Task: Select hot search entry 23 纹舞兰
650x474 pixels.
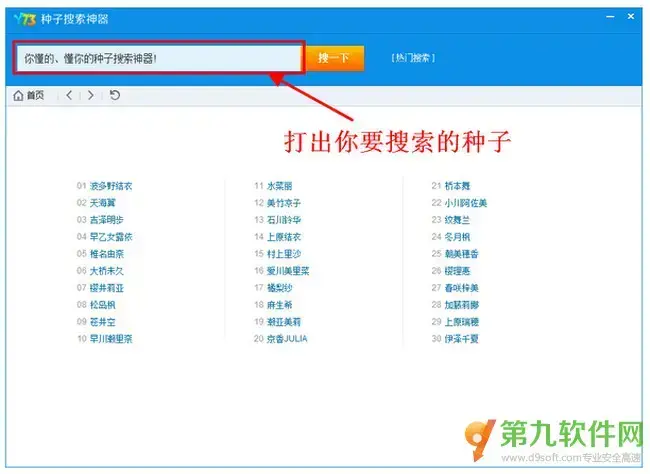Action: click(x=457, y=220)
